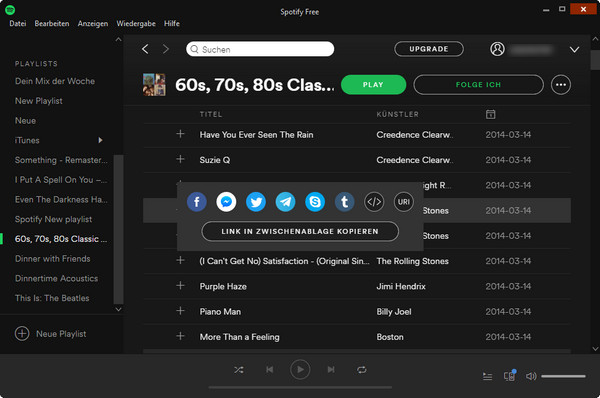This screenshot has height=398, width=600.
Task: Sort by KÜNSTLER column header
Action: click(398, 114)
